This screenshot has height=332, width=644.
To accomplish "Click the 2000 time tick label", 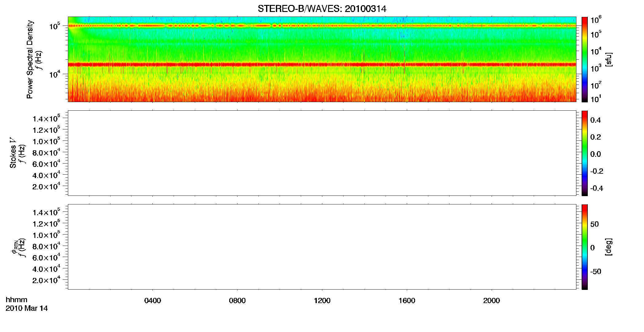I will pos(492,301).
